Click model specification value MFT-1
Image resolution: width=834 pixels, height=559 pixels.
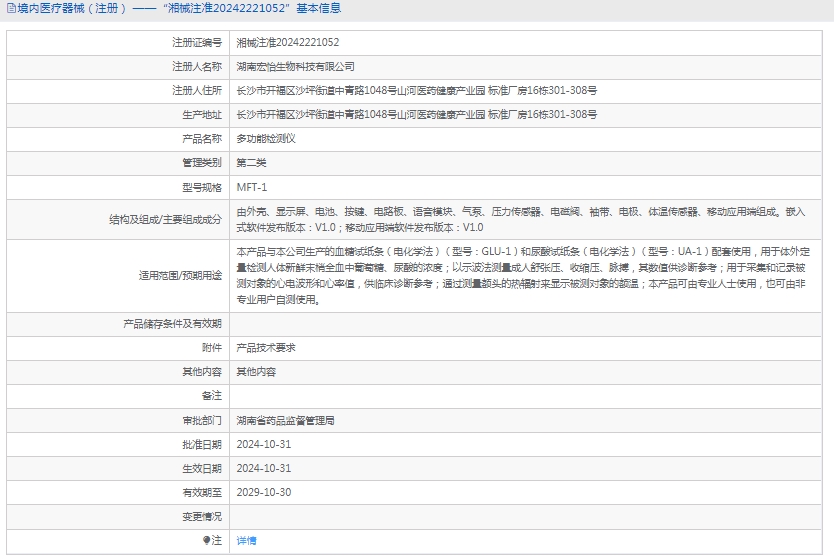[x=251, y=187]
